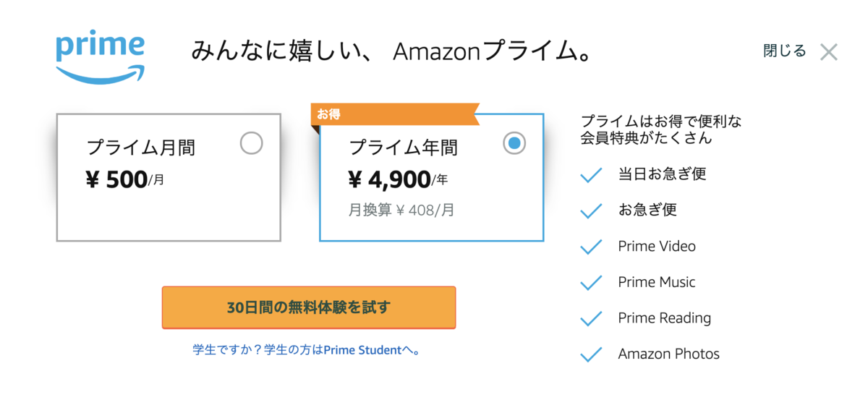
Task: Select the プライム年間 radio button
Action: coord(514,144)
